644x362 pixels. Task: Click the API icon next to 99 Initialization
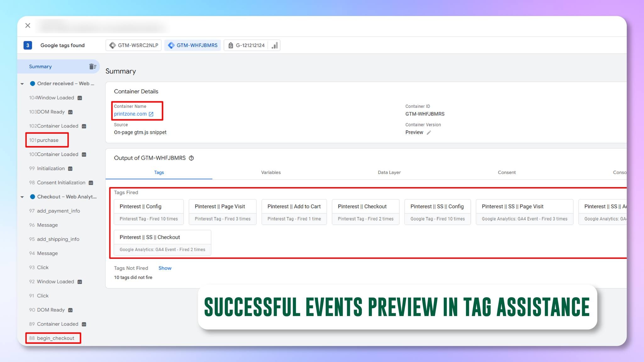pyautogui.click(x=70, y=169)
